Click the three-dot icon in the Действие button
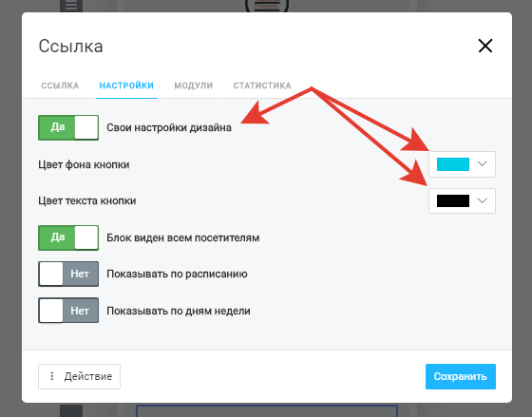 (52, 376)
